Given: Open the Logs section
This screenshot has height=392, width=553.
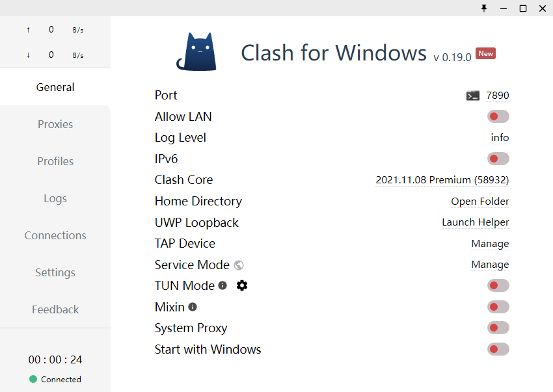Looking at the screenshot, I should 55,198.
